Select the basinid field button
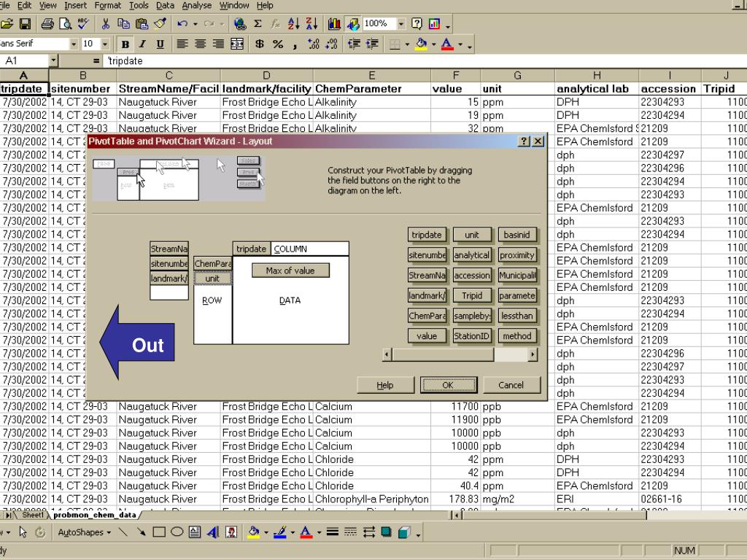This screenshot has width=747, height=560. coord(517,235)
